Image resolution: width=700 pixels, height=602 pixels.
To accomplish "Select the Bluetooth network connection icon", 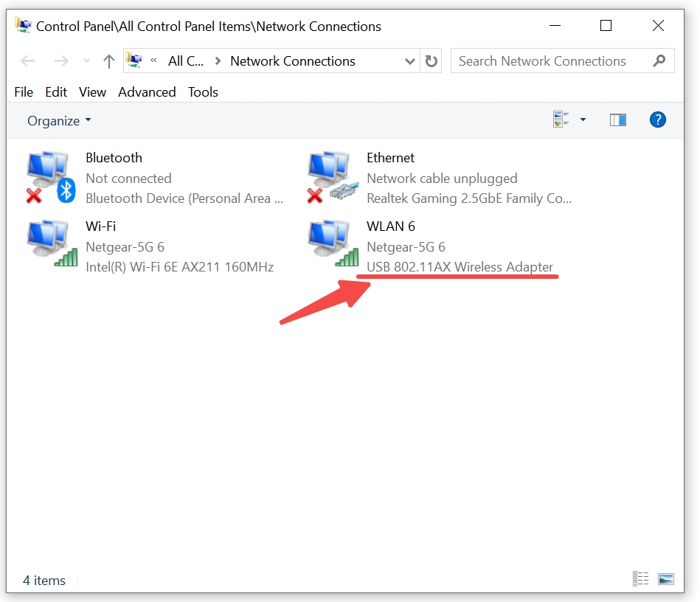I will click(x=50, y=177).
